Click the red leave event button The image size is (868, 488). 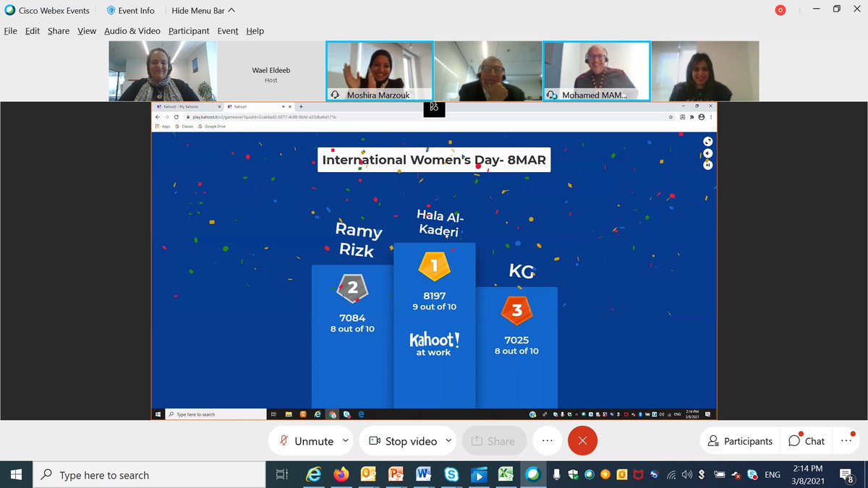(583, 441)
